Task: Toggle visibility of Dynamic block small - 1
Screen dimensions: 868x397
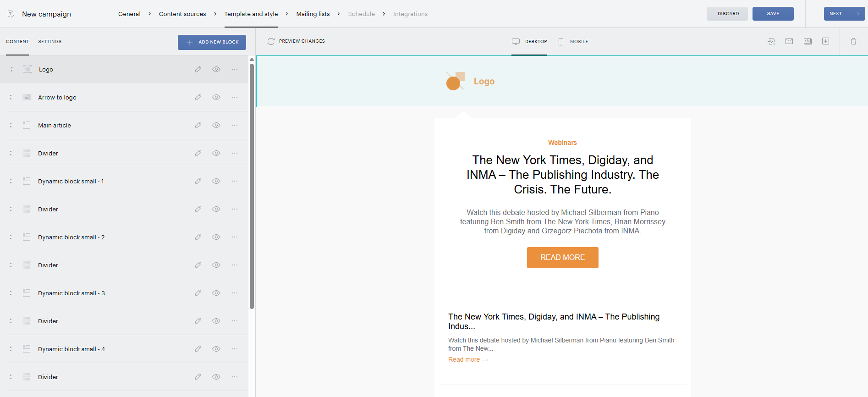Action: (x=216, y=181)
